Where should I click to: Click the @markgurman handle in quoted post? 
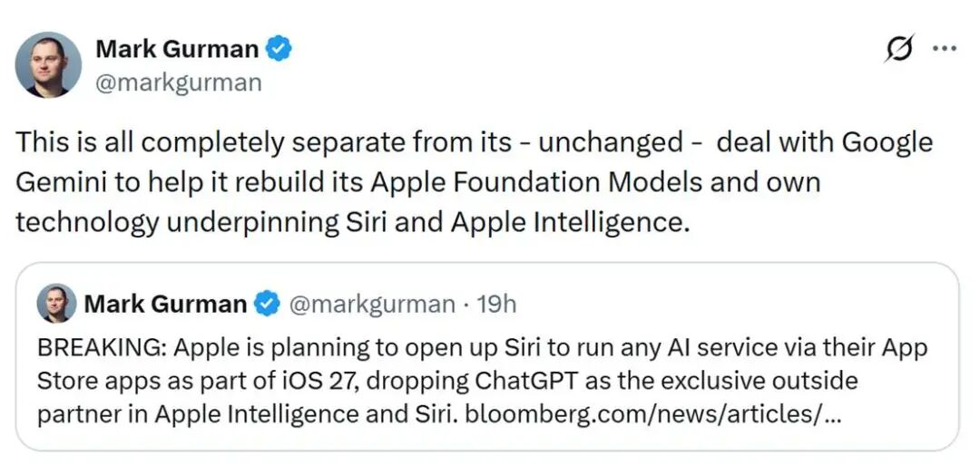371,305
